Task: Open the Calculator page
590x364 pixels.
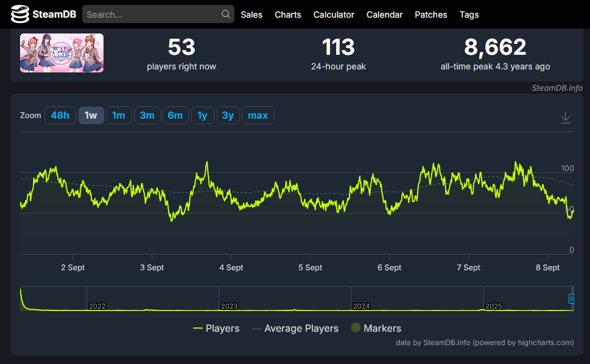Action: tap(334, 15)
